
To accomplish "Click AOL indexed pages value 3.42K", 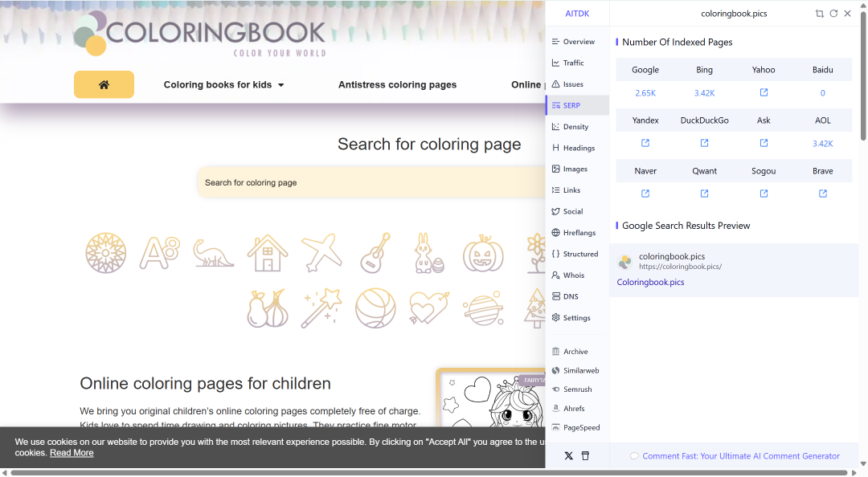I will pos(823,143).
